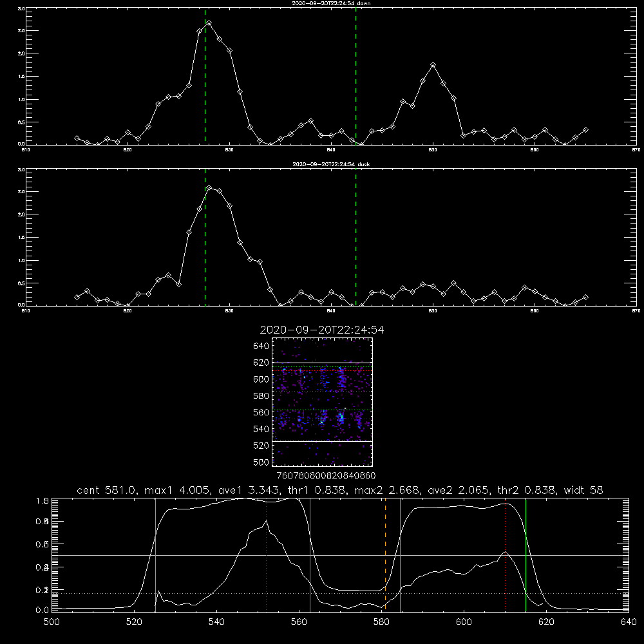
Task: Click the bottom plot x-axis label 620
Action: pos(546,622)
